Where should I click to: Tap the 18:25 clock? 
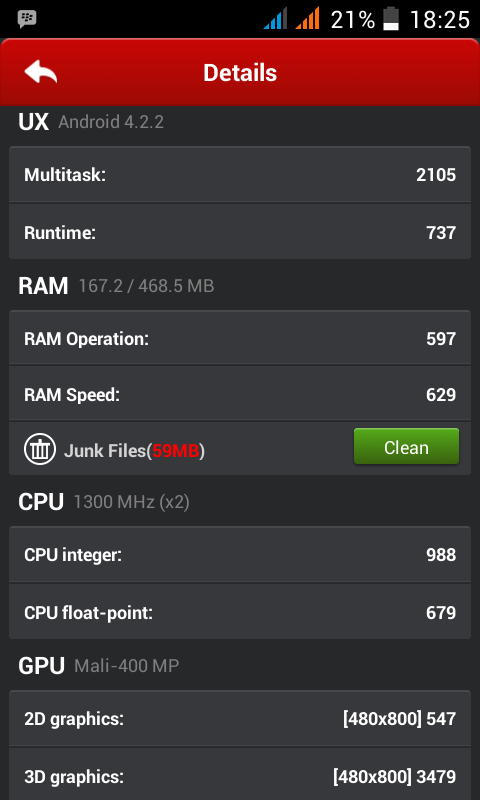pos(440,19)
